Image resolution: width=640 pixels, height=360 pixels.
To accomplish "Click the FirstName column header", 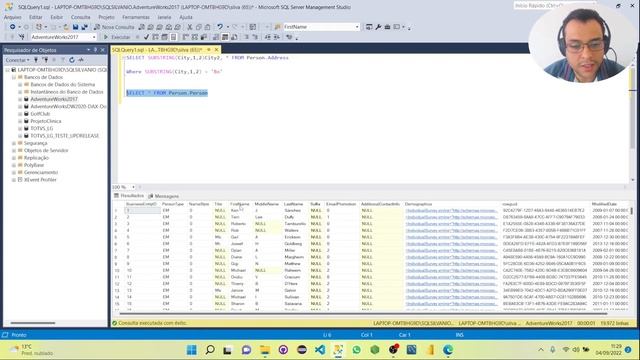I will [240, 204].
